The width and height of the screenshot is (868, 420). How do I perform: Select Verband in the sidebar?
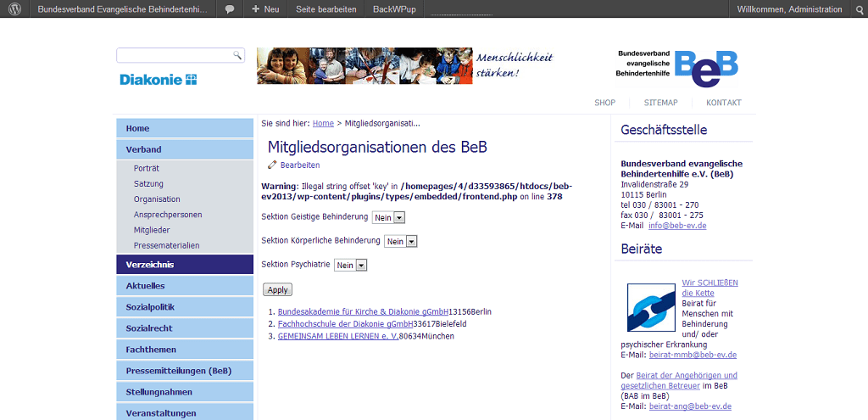pos(185,149)
